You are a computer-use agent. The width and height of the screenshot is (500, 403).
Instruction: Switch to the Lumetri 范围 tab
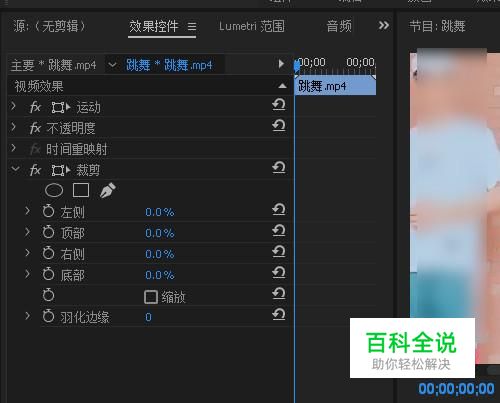point(252,26)
